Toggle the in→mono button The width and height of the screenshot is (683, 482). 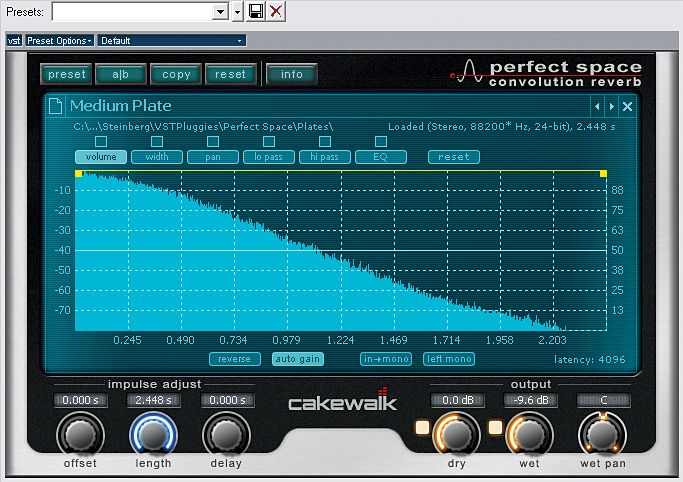[386, 359]
